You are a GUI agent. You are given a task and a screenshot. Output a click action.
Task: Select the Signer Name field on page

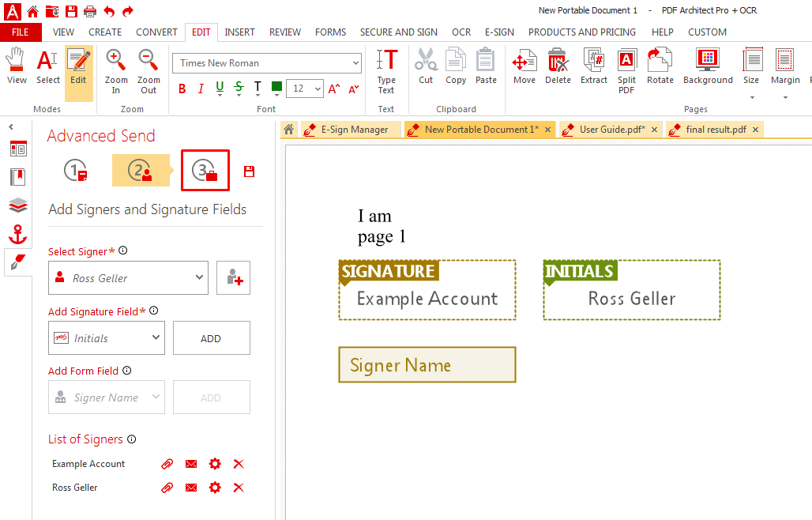tap(427, 365)
